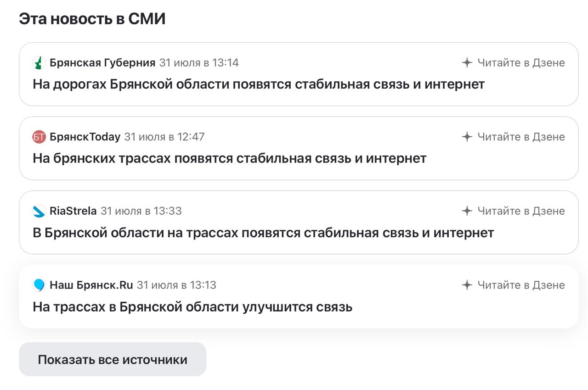
Task: Select the Брянская Губерния source name
Action: pos(102,63)
